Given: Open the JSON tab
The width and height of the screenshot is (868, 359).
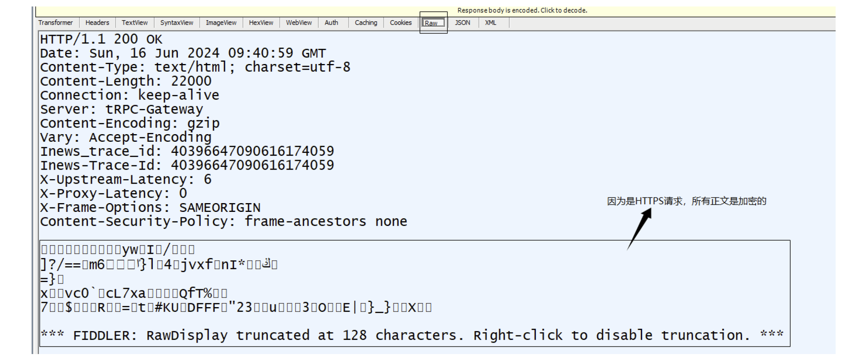Looking at the screenshot, I should pos(462,22).
